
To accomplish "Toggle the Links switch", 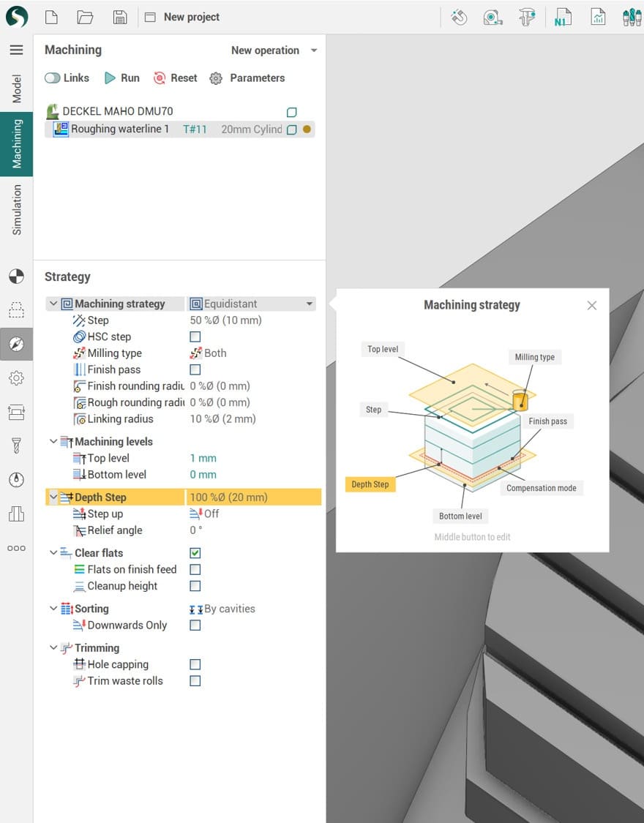I will (53, 78).
